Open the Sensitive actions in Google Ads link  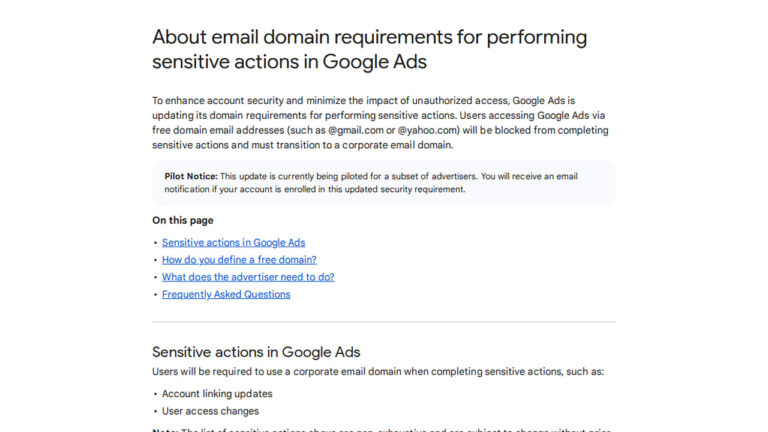click(233, 242)
